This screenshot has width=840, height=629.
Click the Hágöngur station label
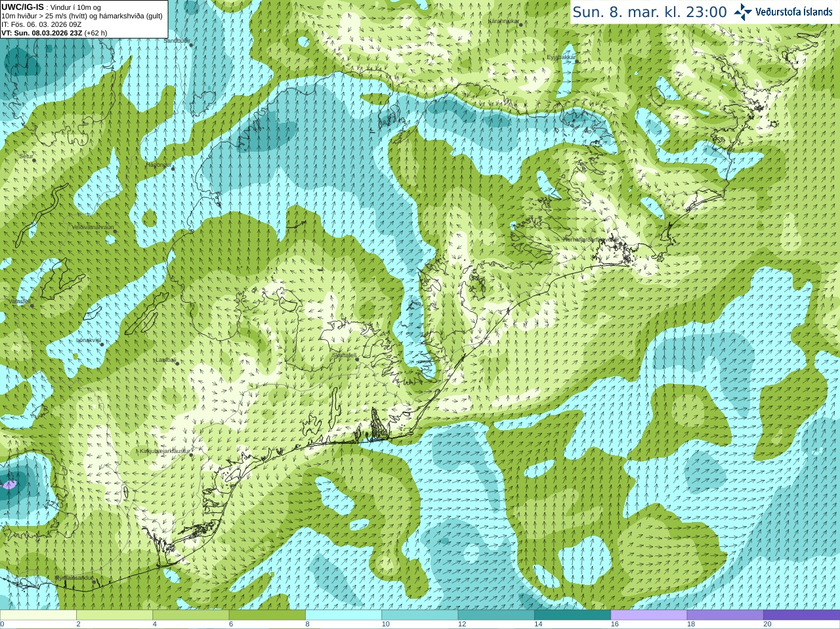pos(159,165)
